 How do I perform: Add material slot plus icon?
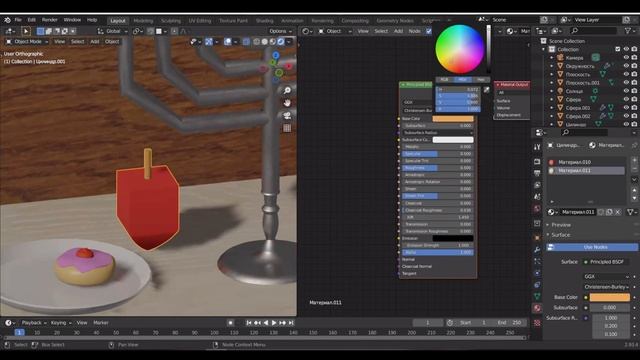[x=634, y=161]
